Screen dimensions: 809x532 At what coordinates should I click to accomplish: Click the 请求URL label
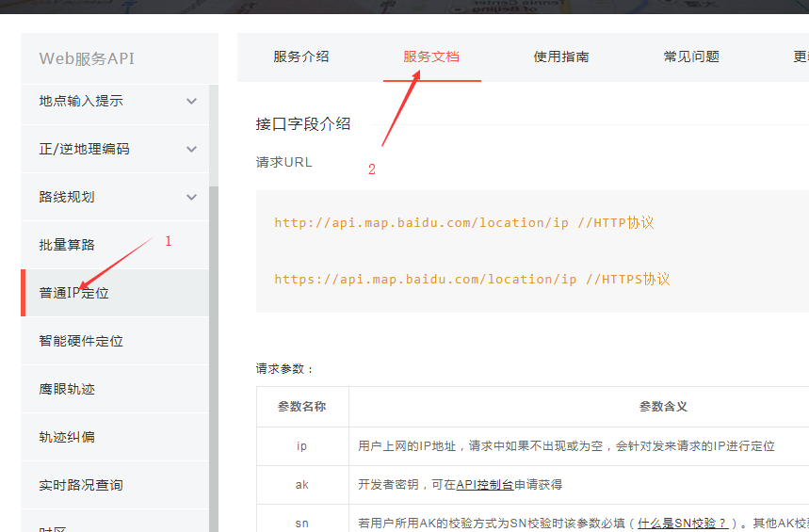tap(283, 163)
